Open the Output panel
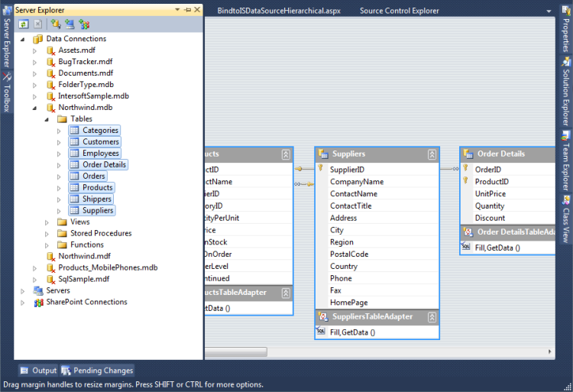 coord(38,371)
